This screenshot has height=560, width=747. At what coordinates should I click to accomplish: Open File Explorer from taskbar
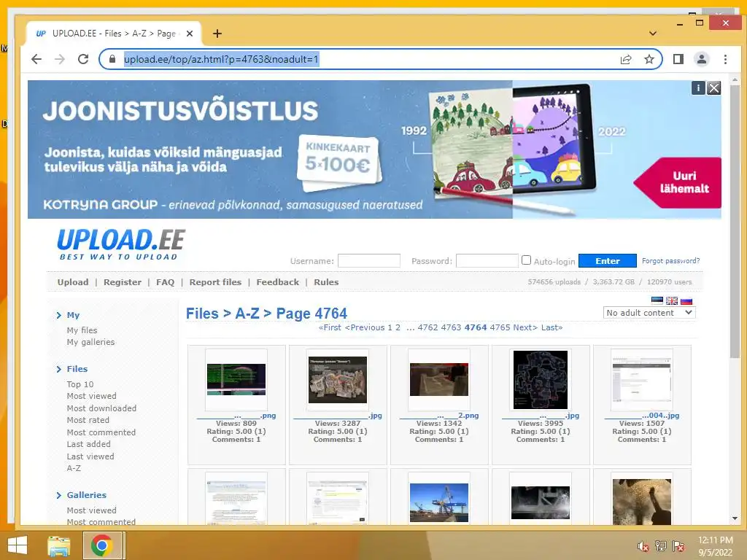click(x=59, y=545)
